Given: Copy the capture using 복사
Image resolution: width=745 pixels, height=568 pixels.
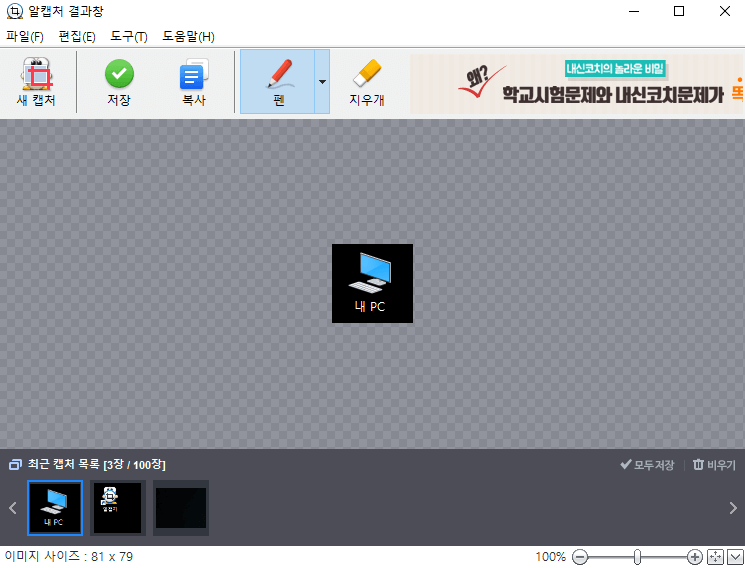Looking at the screenshot, I should coord(194,82).
